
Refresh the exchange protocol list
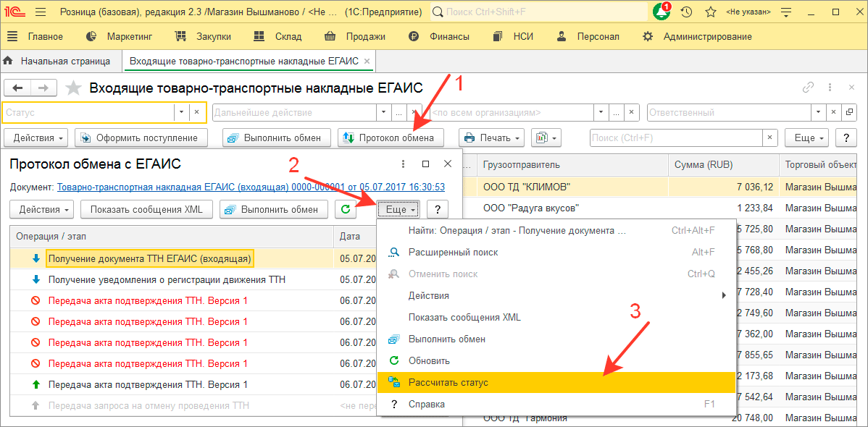click(x=346, y=210)
